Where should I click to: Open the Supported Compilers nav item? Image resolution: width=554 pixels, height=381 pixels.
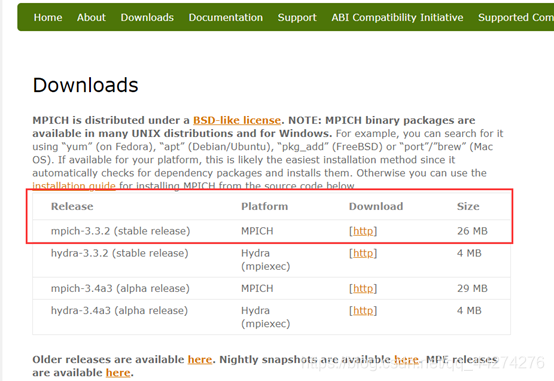516,17
